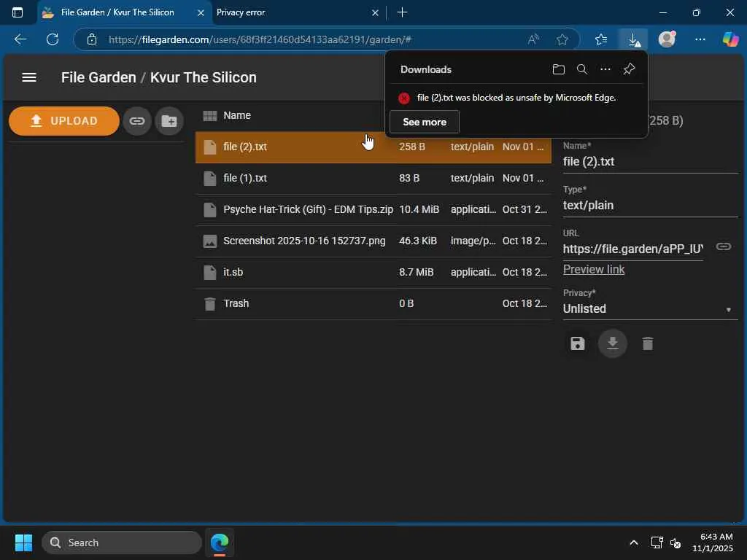Click See more in Downloads popup
The width and height of the screenshot is (747, 560).
pos(424,122)
